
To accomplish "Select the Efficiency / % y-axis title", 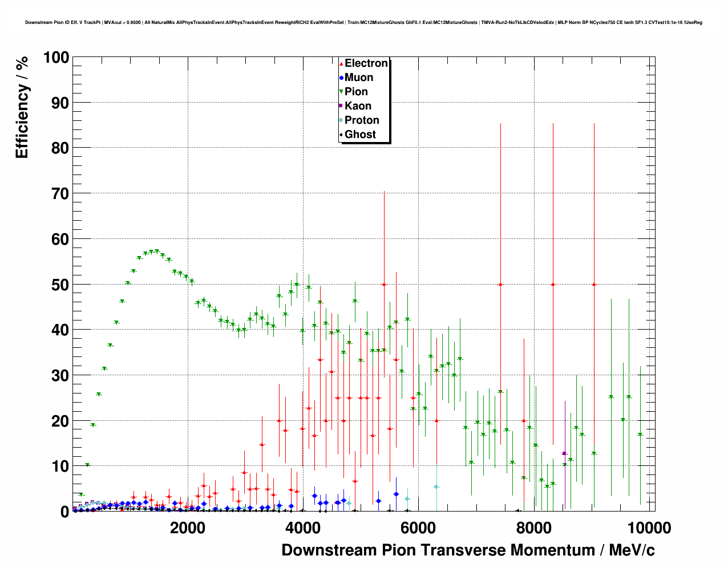I will coord(22,108).
